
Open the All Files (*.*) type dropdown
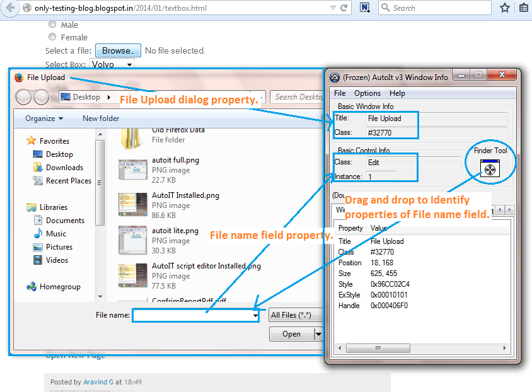pos(296,315)
